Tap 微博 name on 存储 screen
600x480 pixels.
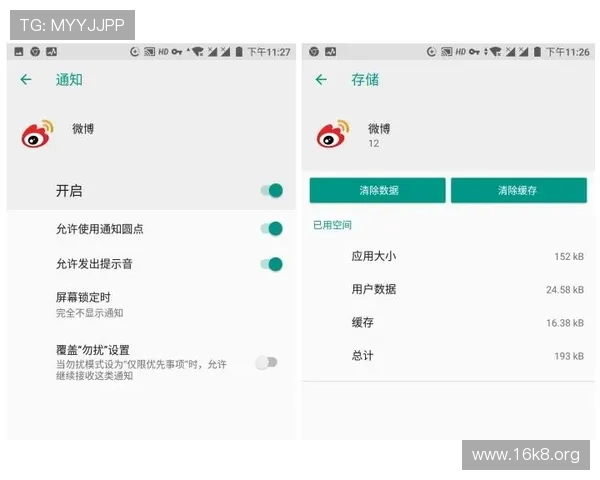(x=379, y=129)
